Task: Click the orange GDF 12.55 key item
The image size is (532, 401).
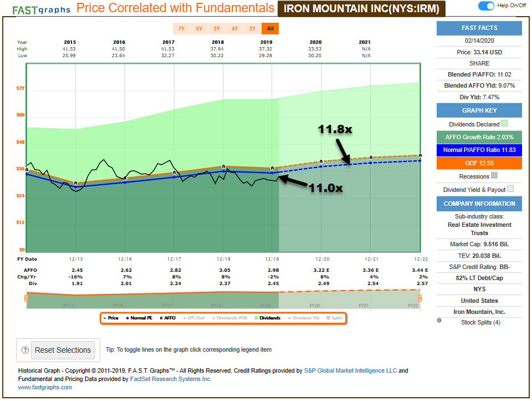Action: pos(479,163)
